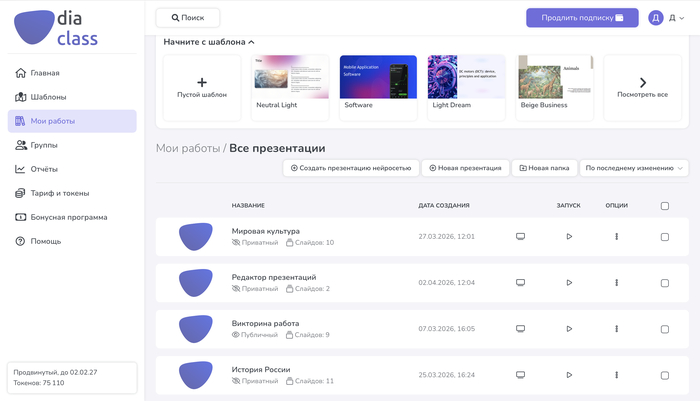Click date 02.04.2026, 12:04

(x=446, y=283)
